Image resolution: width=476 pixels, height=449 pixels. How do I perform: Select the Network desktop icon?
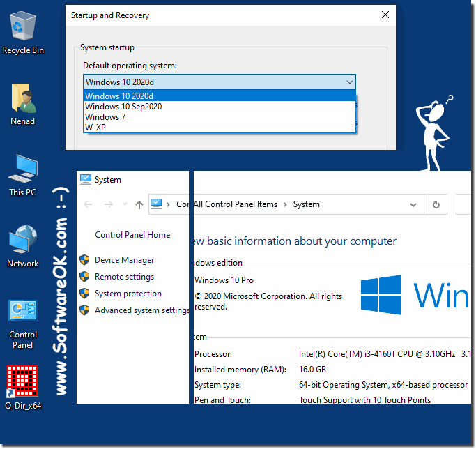pyautogui.click(x=23, y=240)
